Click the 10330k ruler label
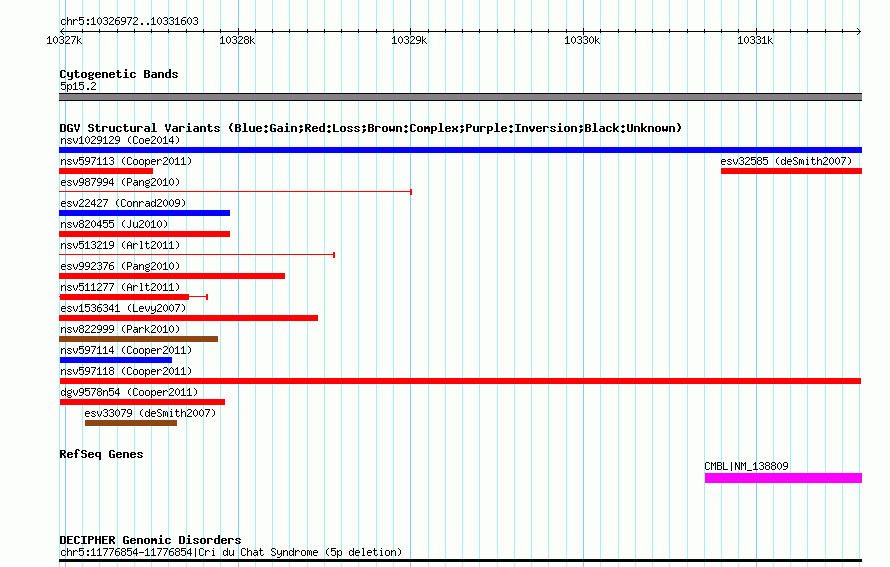 pos(582,40)
